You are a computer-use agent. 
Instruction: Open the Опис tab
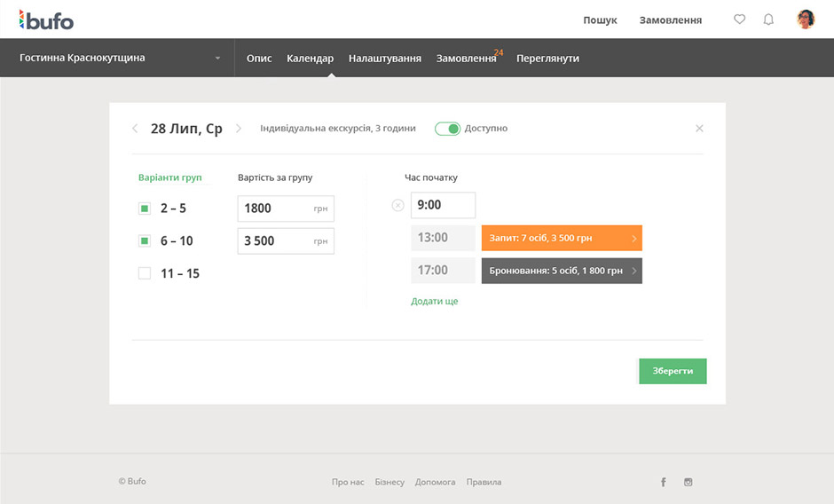259,59
